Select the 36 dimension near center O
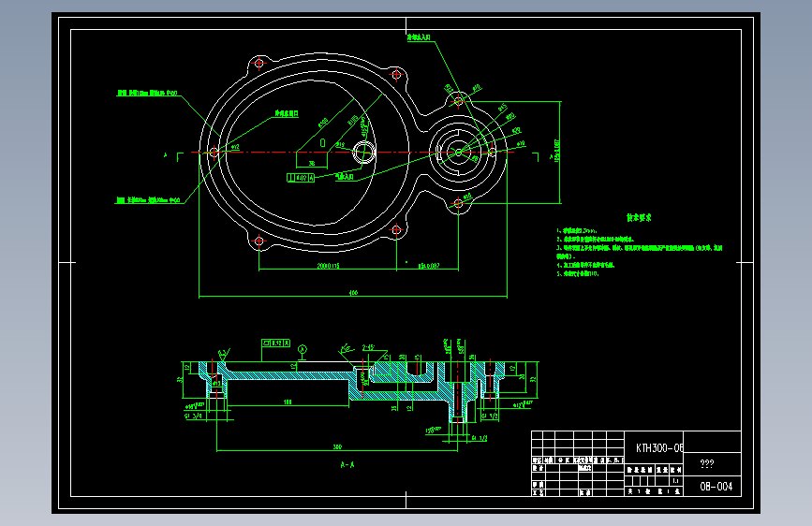The height and width of the screenshot is (526, 812). click(312, 163)
